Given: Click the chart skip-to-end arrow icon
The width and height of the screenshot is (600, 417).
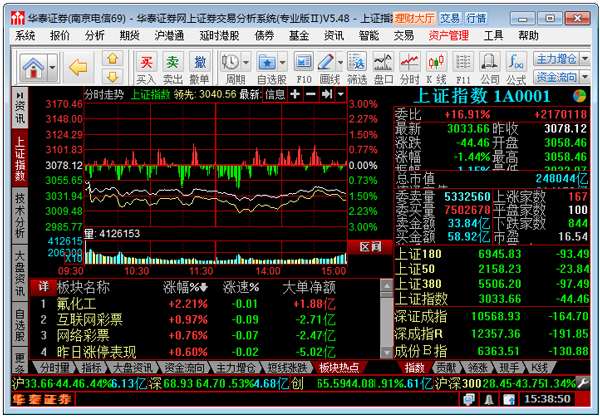Looking at the screenshot, I should click(326, 94).
